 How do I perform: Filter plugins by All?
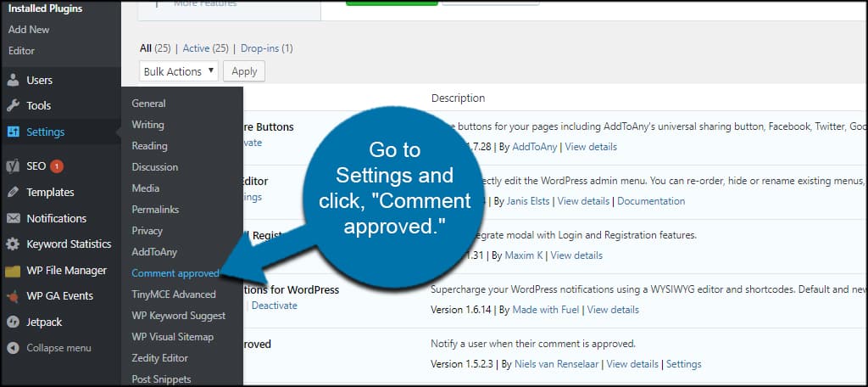[x=146, y=48]
